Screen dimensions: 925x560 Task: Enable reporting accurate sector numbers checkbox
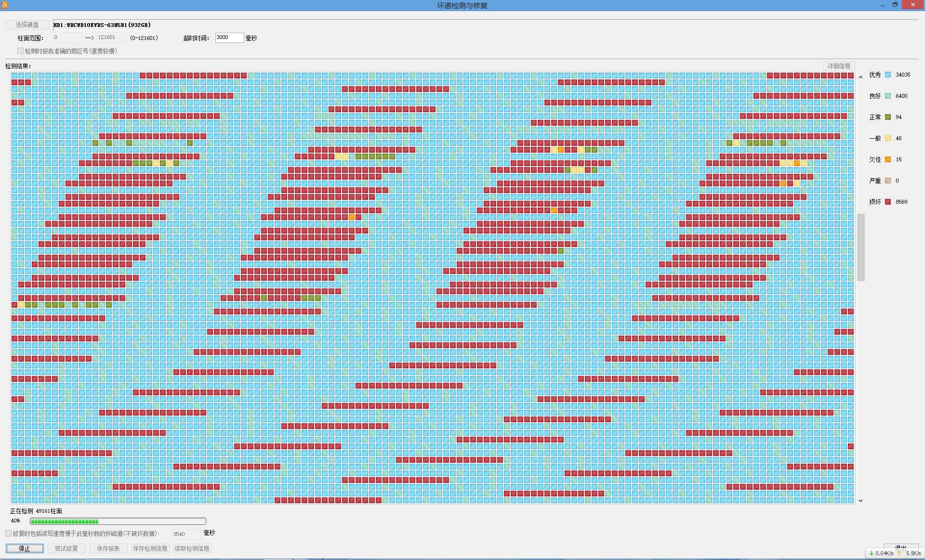(x=21, y=51)
